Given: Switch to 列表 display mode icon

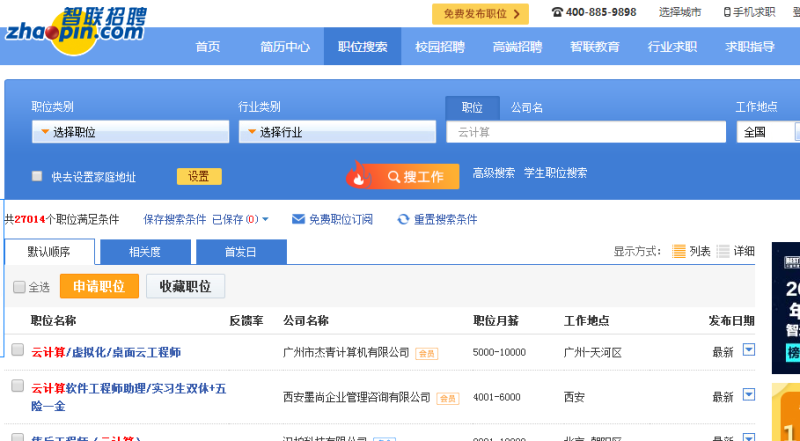Looking at the screenshot, I should pyautogui.click(x=679, y=251).
